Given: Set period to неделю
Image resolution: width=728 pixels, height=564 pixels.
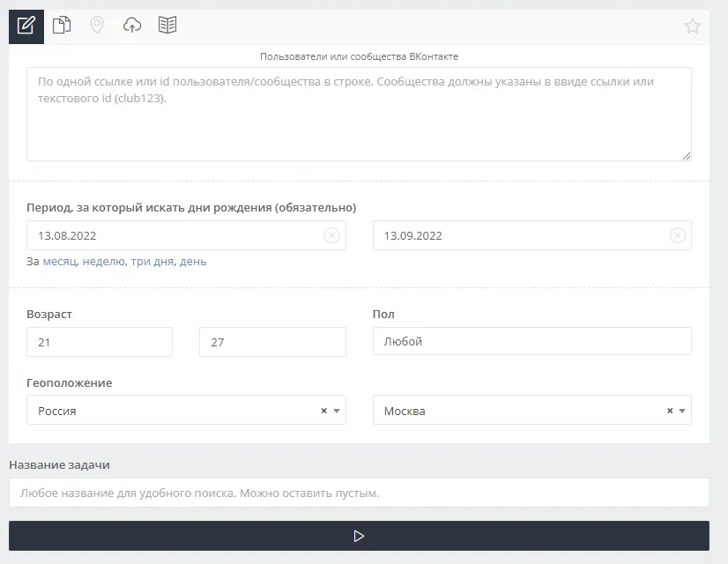Looking at the screenshot, I should coord(103,262).
